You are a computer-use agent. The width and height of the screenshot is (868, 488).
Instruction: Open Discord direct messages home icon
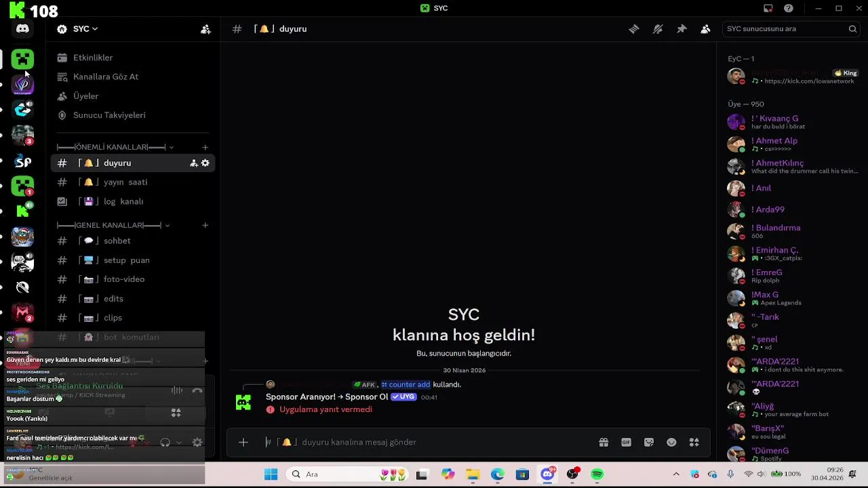pos(22,29)
